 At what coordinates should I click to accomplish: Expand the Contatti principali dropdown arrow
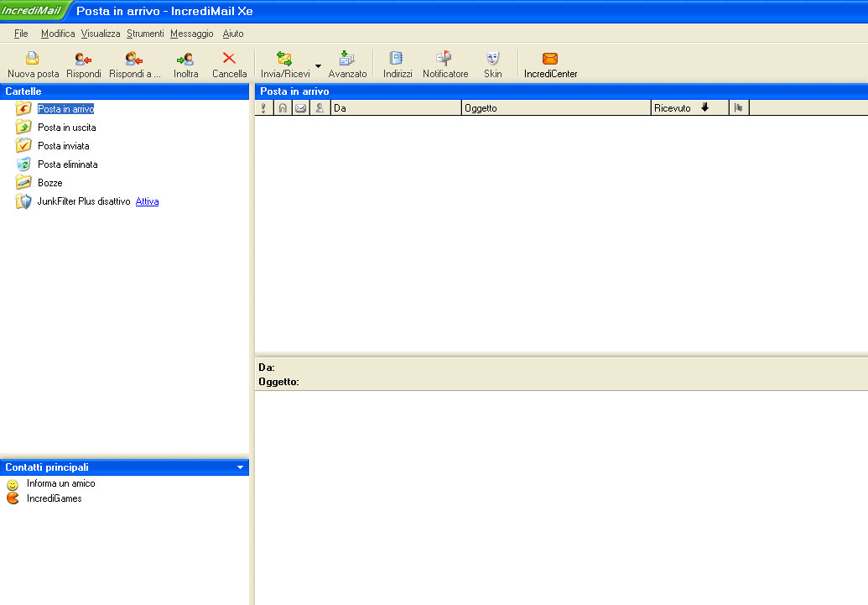pos(240,467)
